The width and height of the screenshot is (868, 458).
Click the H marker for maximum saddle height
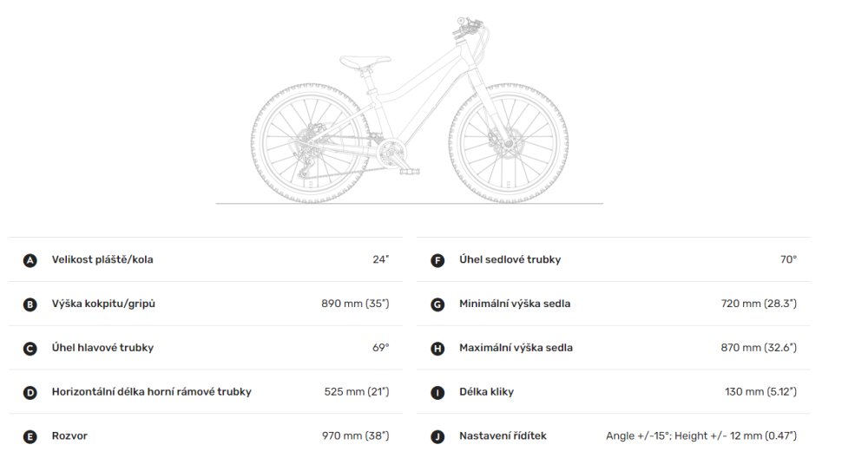click(x=437, y=349)
